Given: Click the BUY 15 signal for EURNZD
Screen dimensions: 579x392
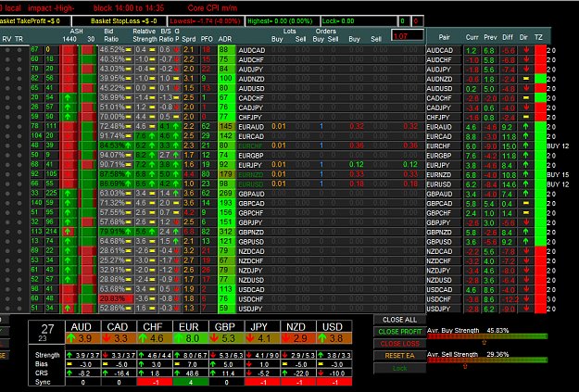Looking at the screenshot, I should [x=558, y=174].
